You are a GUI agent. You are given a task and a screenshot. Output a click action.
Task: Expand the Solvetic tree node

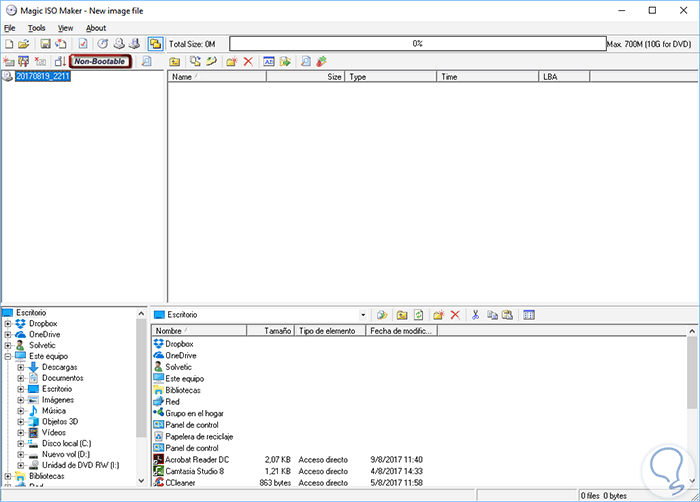point(8,345)
